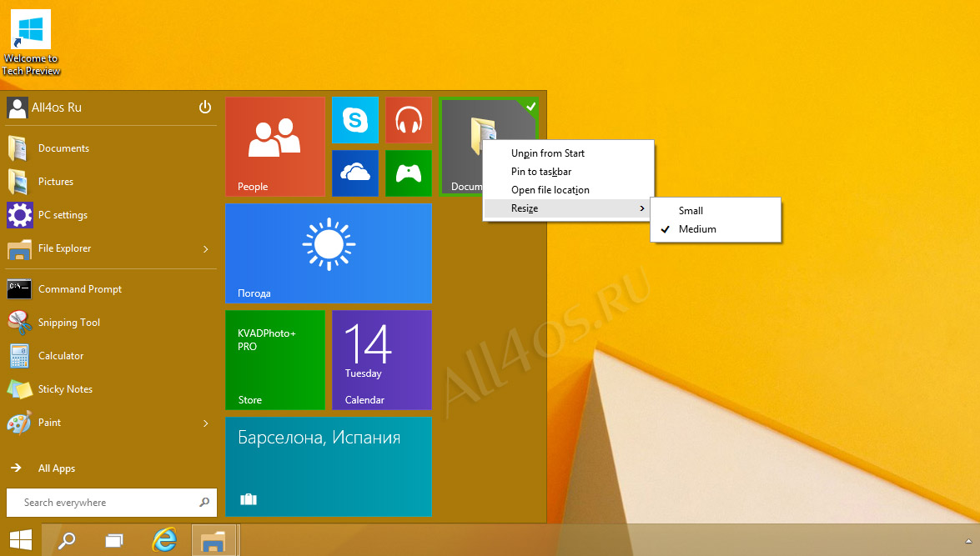The height and width of the screenshot is (556, 980).
Task: Open the Барселона, Испания travel tile
Action: pyautogui.click(x=329, y=467)
